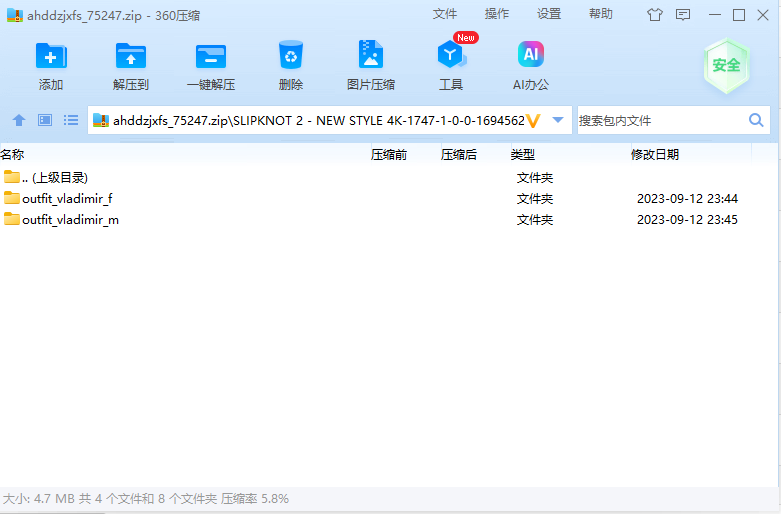Viewport: 781px width, 514px height.
Task: Select the outfit_vladimir_m folder name
Action: (x=71, y=220)
